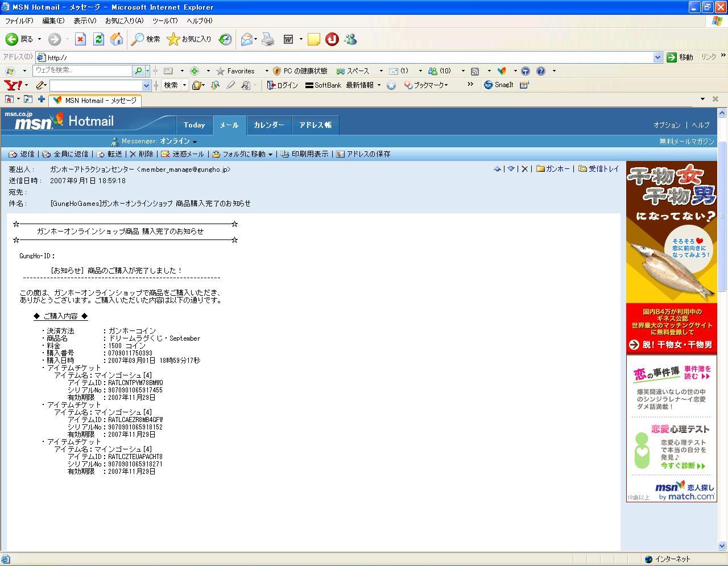728x566 pixels.
Task: Click 全員に返信 to reply all
Action: 65,154
